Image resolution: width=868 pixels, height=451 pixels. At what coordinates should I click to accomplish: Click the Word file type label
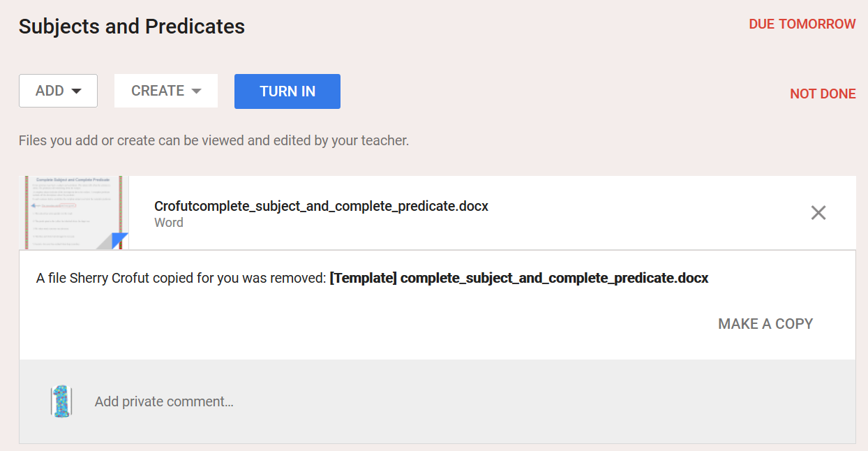(169, 223)
